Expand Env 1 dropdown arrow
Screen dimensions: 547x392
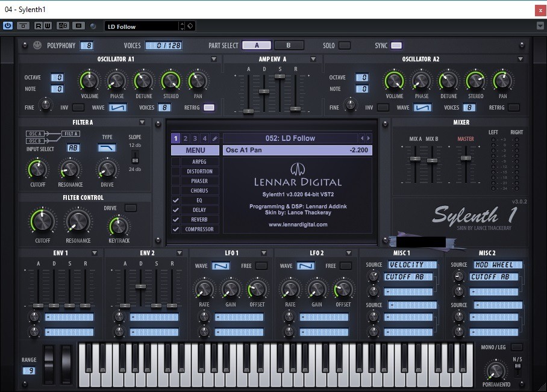pyautogui.click(x=95, y=253)
